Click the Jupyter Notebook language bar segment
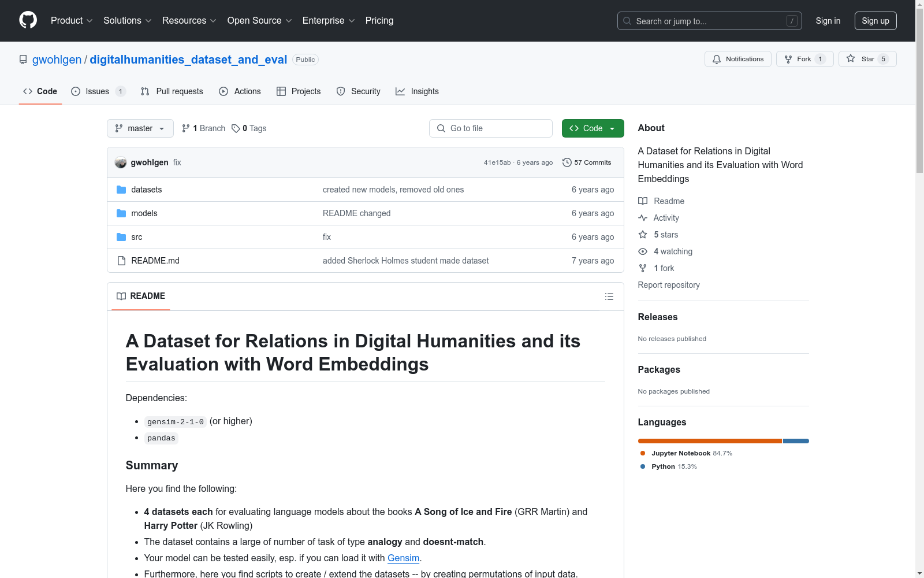The height and width of the screenshot is (578, 924). tap(710, 441)
